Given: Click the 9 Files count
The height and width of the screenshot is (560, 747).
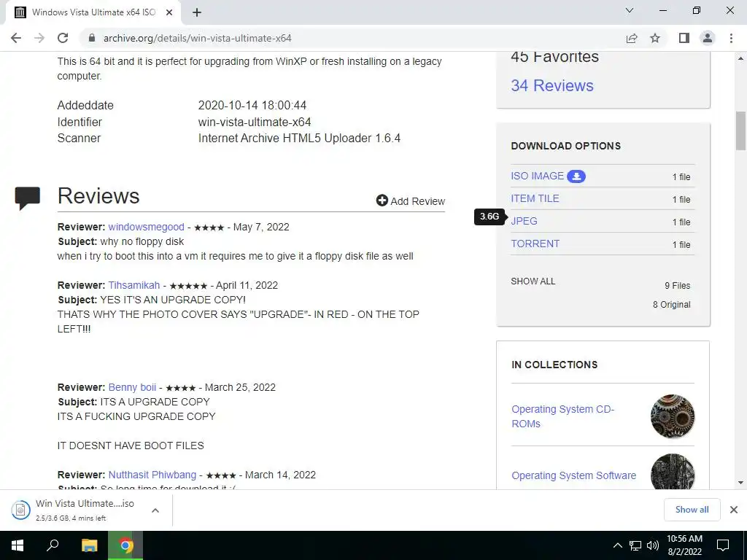Looking at the screenshot, I should pyautogui.click(x=678, y=286).
